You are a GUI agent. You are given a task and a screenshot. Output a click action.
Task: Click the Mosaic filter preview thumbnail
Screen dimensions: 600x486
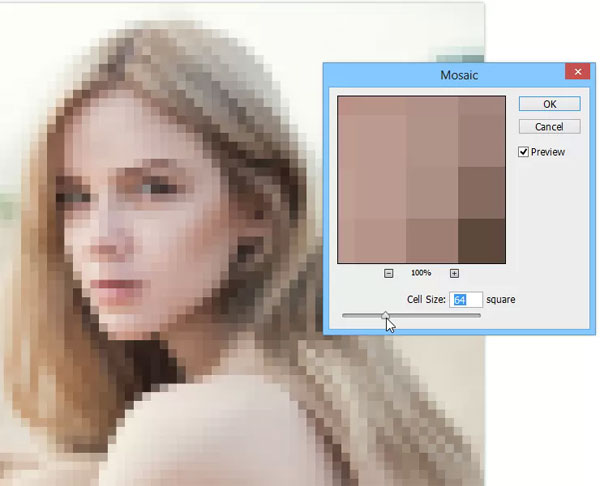[421, 179]
